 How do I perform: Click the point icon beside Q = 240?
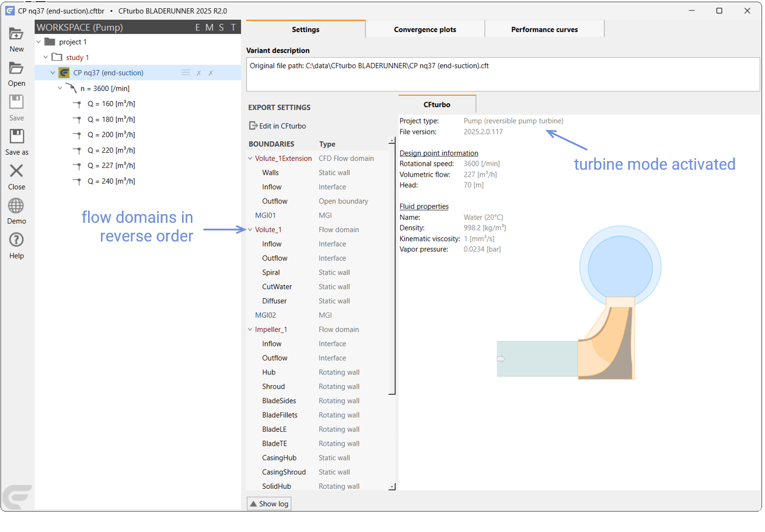(76, 181)
